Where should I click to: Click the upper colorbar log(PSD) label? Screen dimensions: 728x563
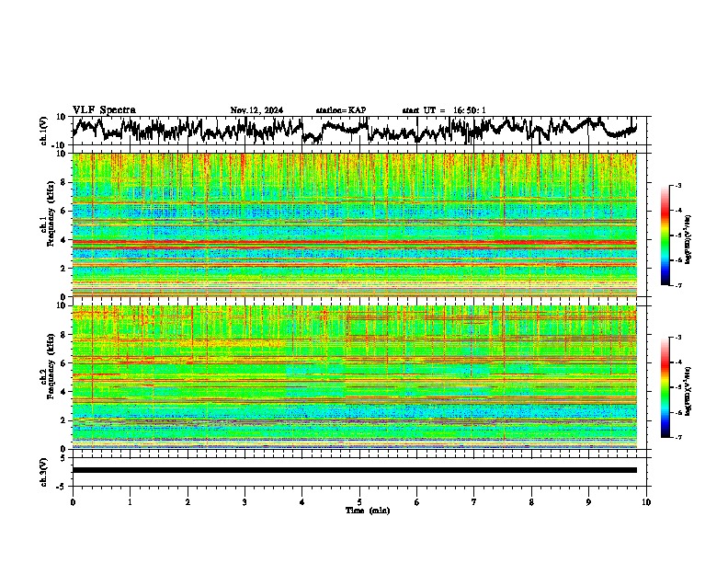coord(688,240)
